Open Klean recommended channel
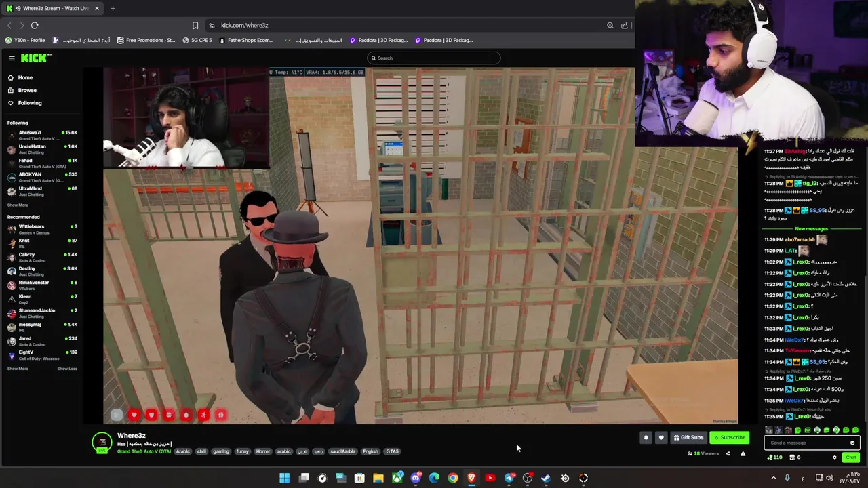Viewport: 868px width, 488px height. (x=42, y=299)
